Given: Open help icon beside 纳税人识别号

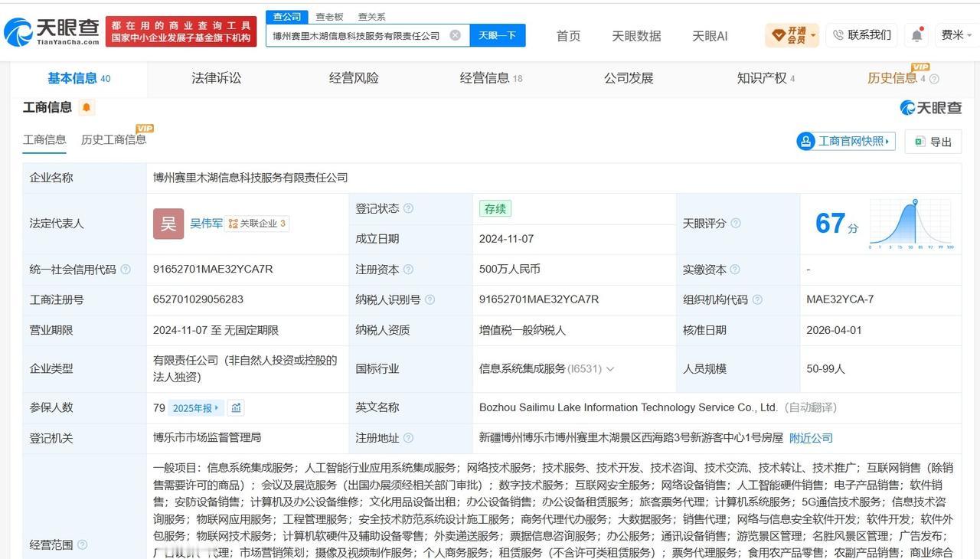Looking at the screenshot, I should pos(430,300).
